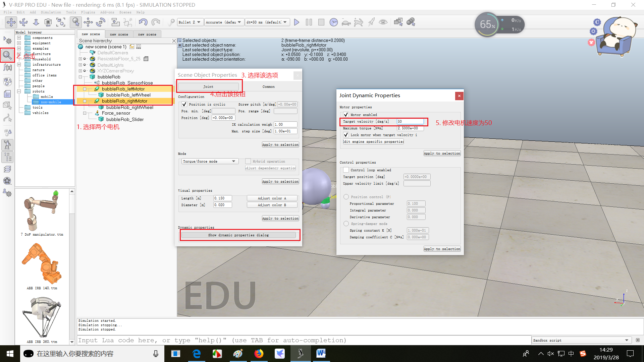Click the object rotate toolbar icon
This screenshot has height=362, width=644.
coord(101,22)
